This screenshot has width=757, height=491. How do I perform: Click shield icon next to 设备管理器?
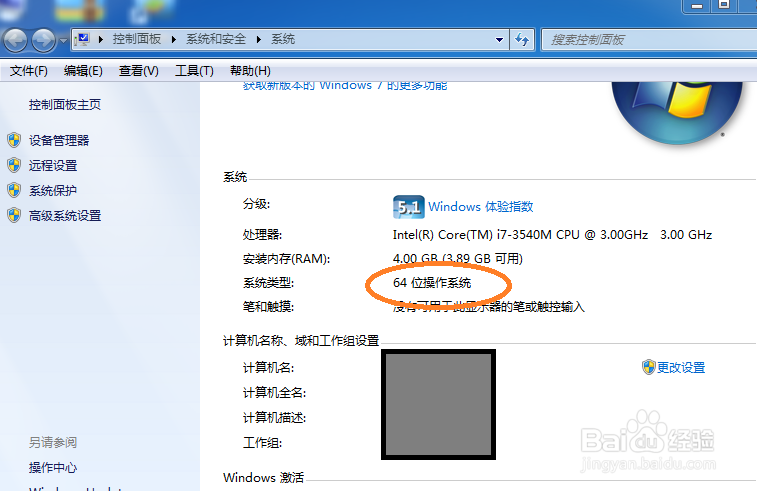tap(14, 140)
